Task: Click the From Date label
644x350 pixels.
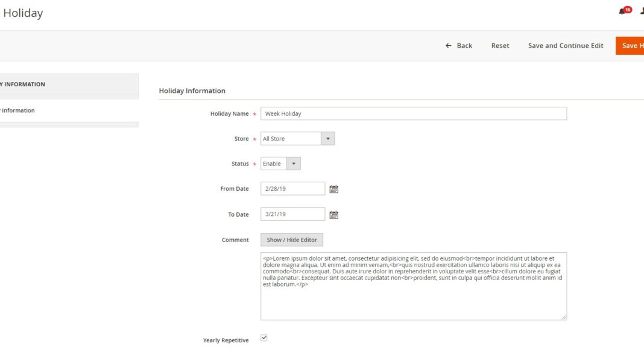Action: click(235, 189)
